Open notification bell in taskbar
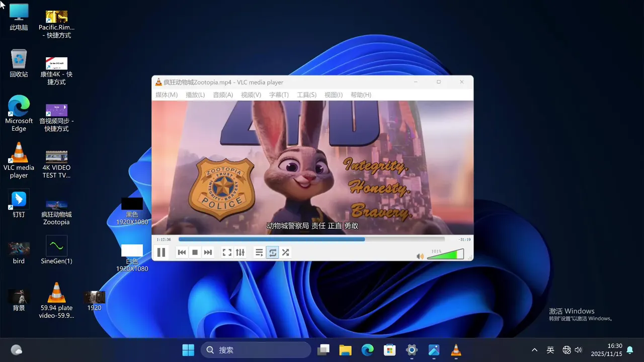Image resolution: width=644 pixels, height=362 pixels. pos(630,350)
